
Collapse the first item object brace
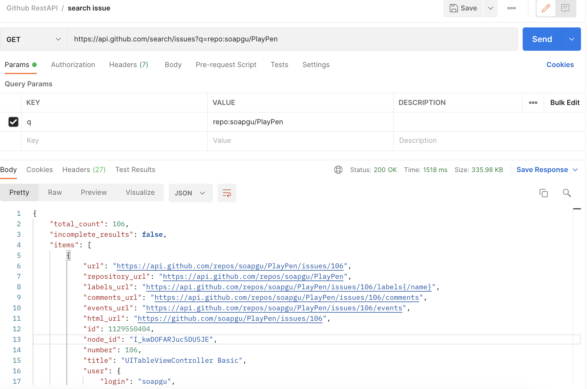pos(69,255)
